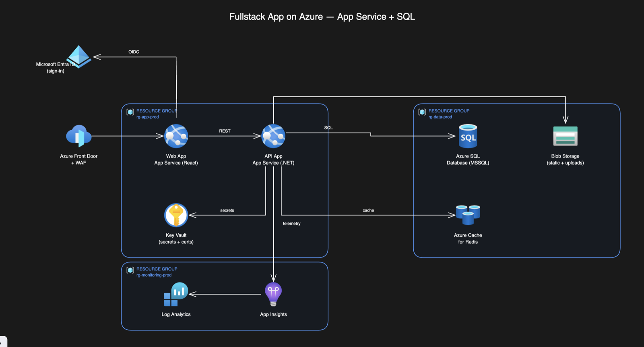
Task: Click the 'App Insights' label
Action: (x=273, y=314)
